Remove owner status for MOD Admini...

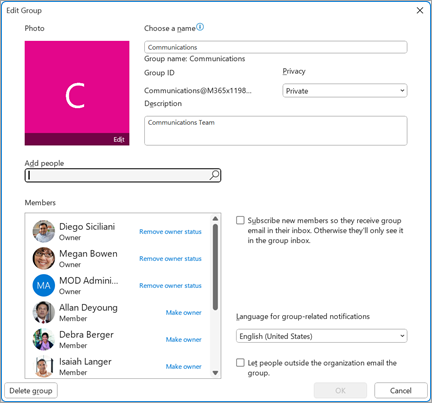(170, 285)
